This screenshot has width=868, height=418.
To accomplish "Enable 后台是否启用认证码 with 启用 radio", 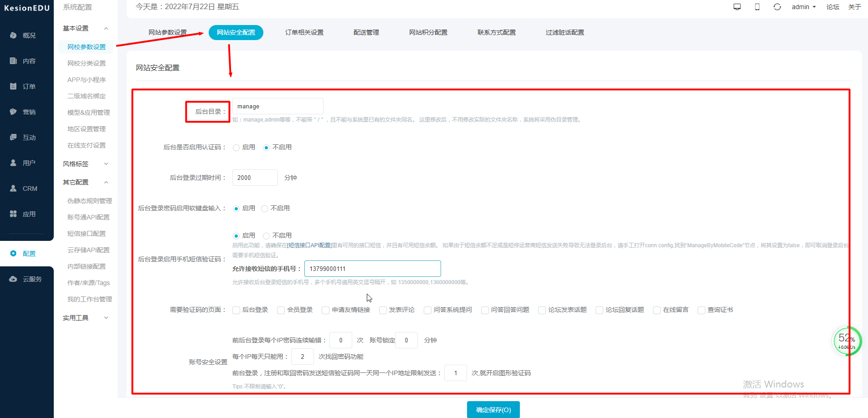I will [x=236, y=148].
